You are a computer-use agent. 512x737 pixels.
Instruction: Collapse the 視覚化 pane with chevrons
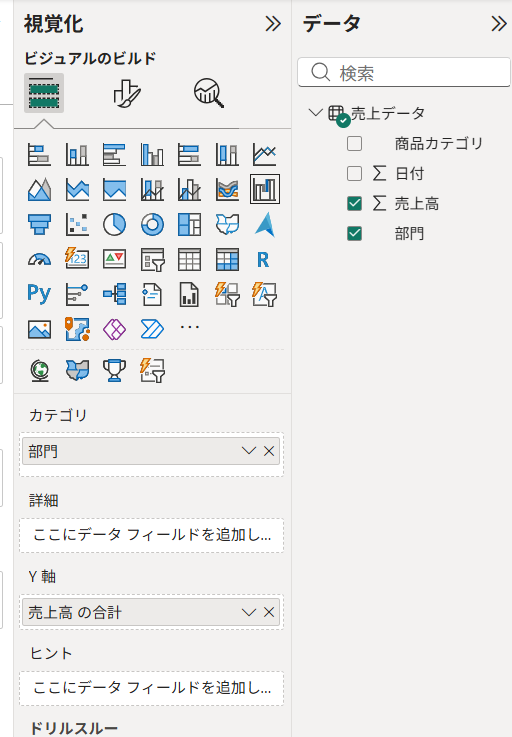coord(273,24)
